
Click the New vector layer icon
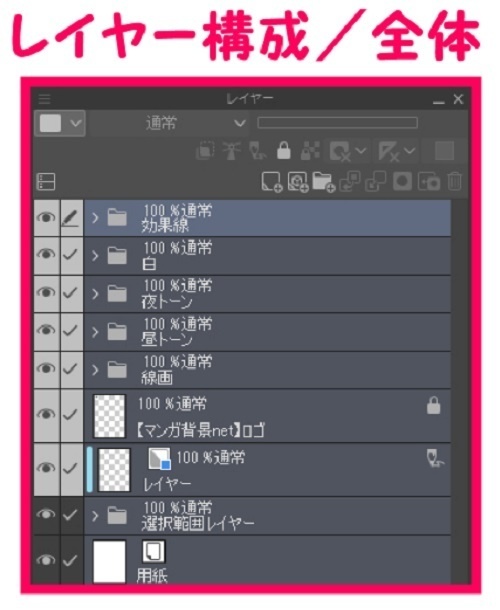click(x=298, y=182)
